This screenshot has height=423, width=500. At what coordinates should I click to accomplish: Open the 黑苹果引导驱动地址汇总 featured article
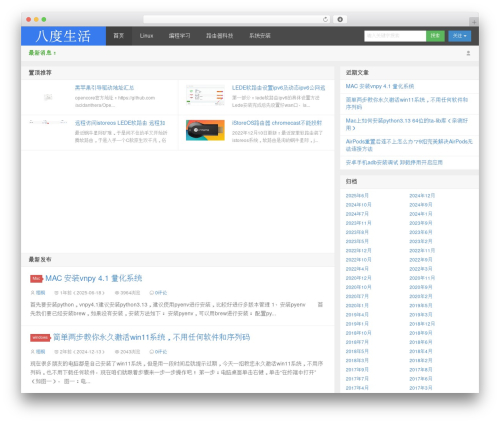104,88
